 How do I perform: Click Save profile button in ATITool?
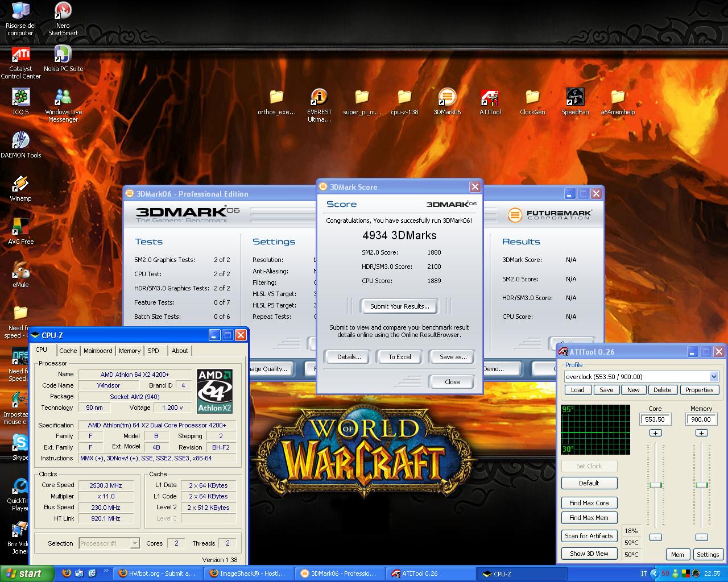606,390
